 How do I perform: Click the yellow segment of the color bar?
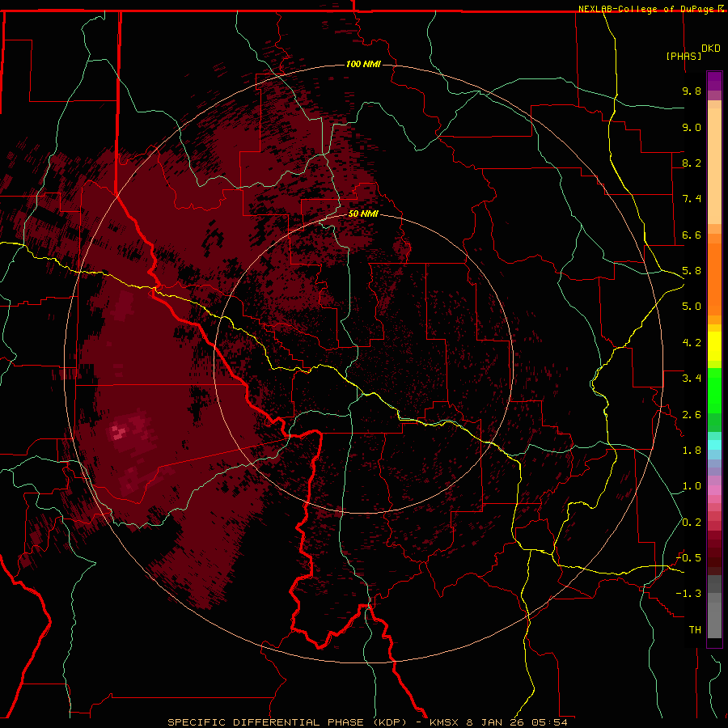tap(714, 346)
